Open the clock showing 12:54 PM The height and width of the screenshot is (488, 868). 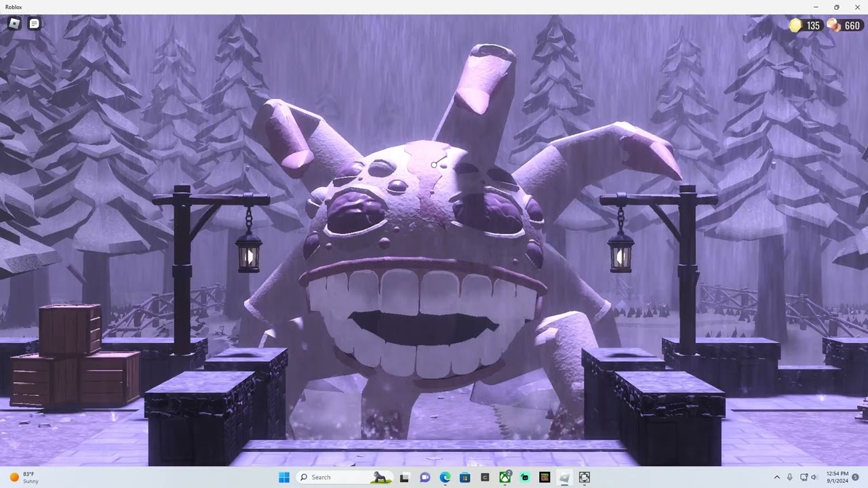tap(837, 477)
